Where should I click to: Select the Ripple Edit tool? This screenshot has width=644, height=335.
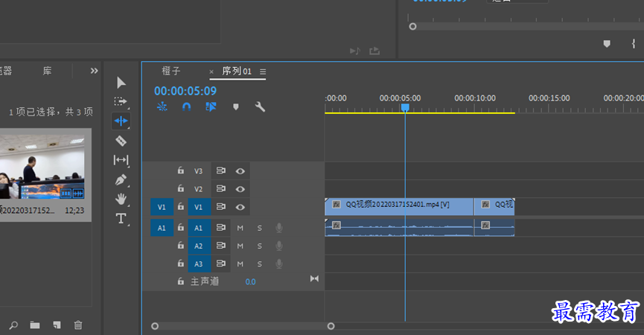coord(121,121)
